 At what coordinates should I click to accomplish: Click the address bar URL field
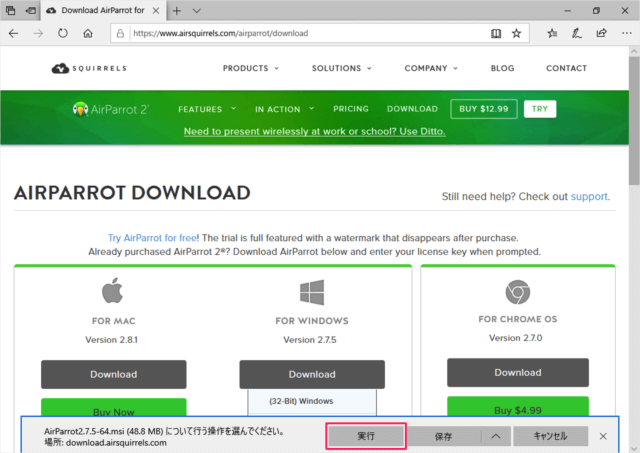point(300,33)
